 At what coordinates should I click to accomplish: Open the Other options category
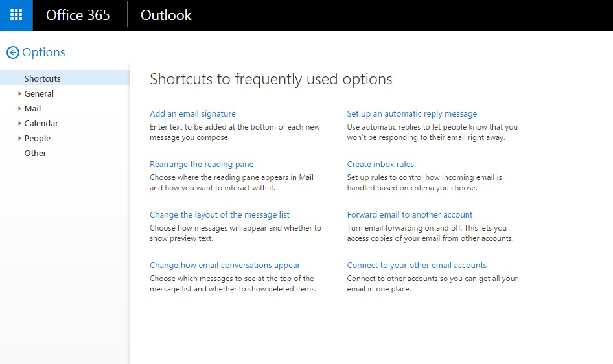[x=35, y=153]
